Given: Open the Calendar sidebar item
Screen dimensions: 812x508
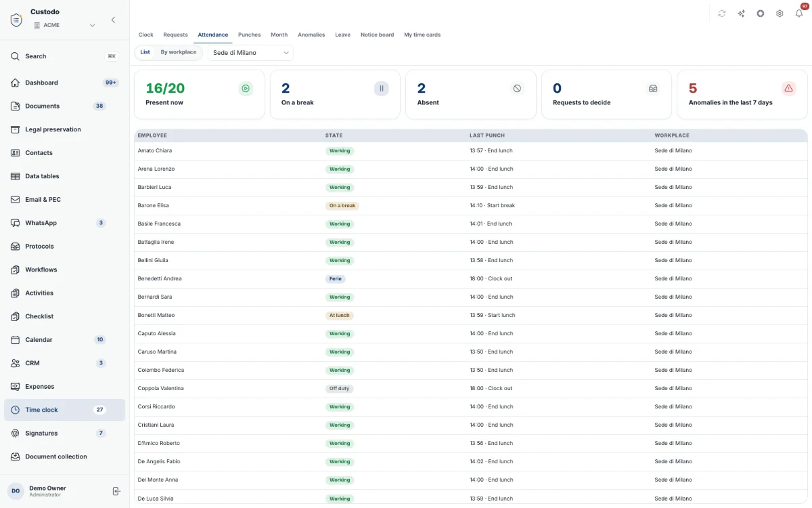Looking at the screenshot, I should click(64, 340).
